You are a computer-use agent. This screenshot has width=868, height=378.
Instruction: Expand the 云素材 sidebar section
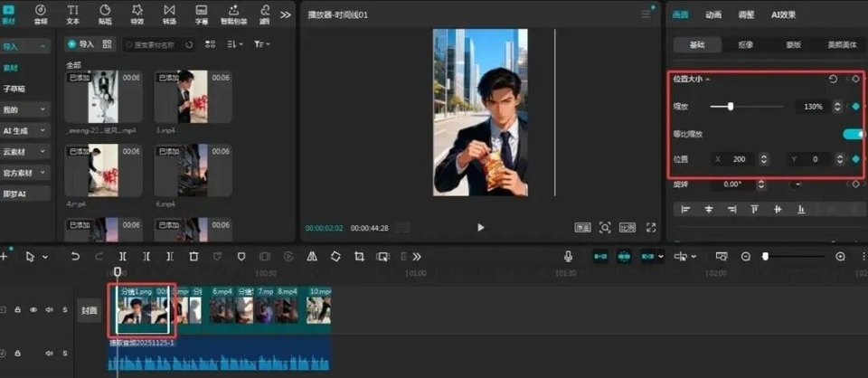(x=42, y=152)
